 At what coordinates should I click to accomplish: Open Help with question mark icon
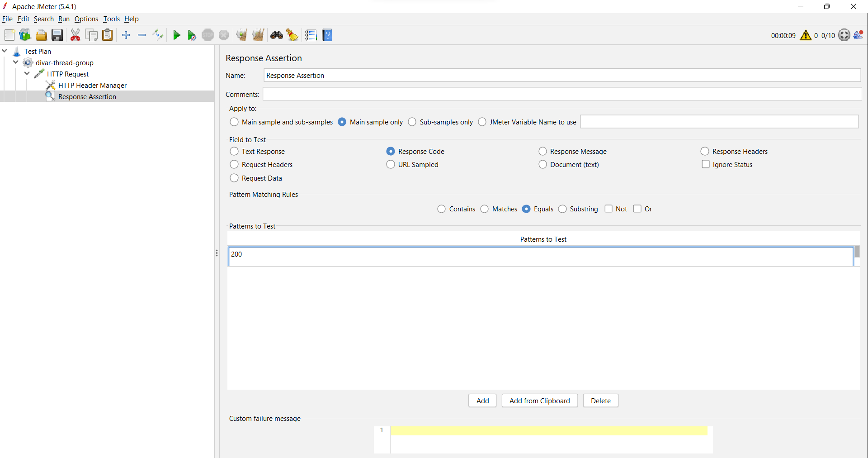[327, 35]
